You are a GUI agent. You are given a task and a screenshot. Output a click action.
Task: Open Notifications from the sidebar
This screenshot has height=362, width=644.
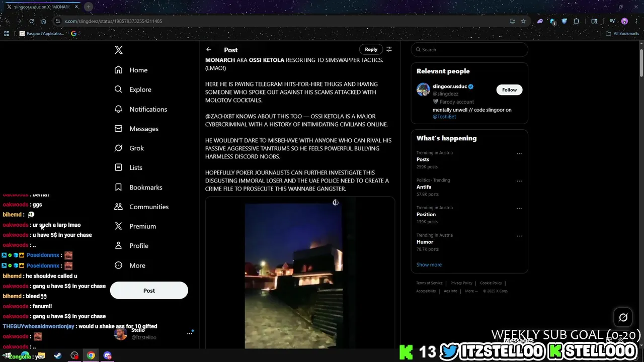pos(141,109)
